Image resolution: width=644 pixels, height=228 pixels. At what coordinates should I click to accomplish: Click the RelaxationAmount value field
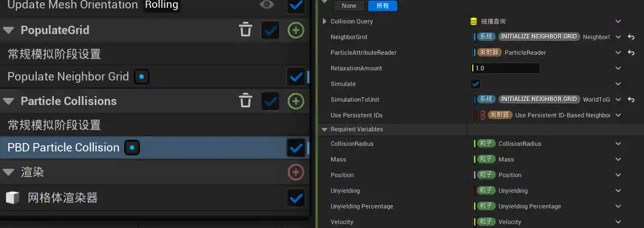(506, 68)
